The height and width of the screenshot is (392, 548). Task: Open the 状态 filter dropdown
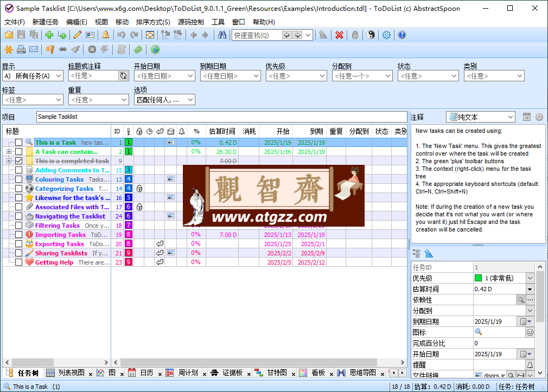tap(428, 76)
